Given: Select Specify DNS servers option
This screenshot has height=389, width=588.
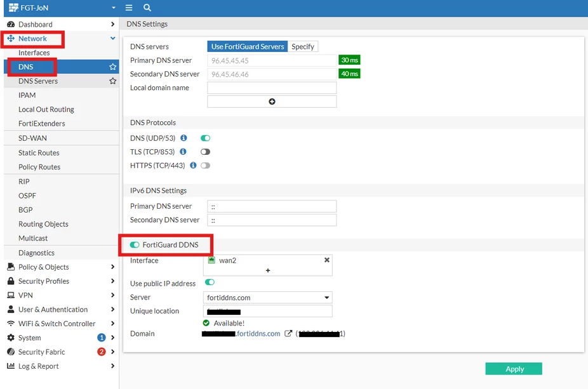Looking at the screenshot, I should pos(303,46).
